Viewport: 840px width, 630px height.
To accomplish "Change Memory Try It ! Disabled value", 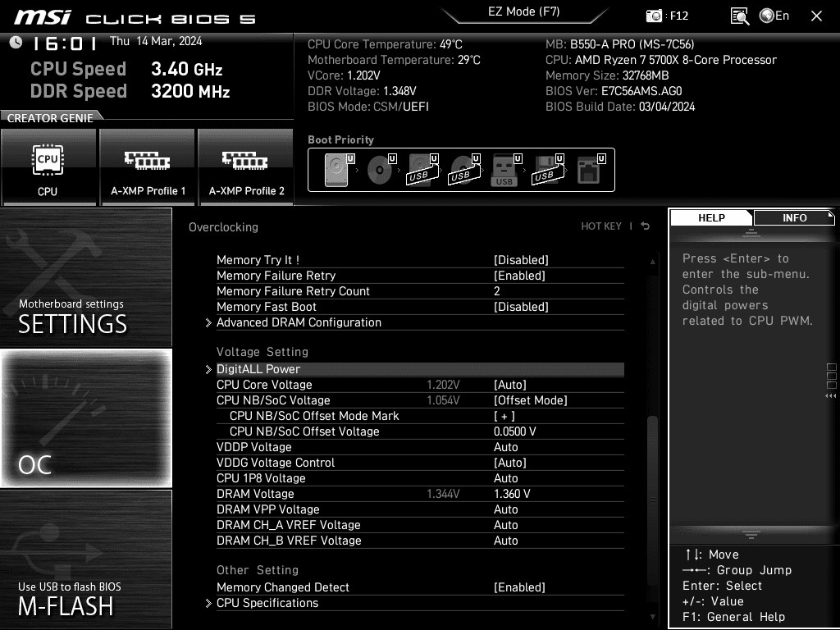I will [x=521, y=260].
